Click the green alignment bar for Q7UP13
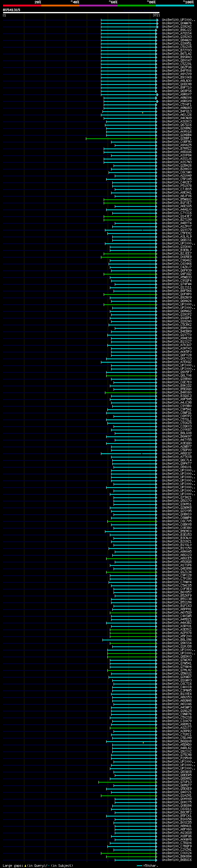The image size is (197, 868). (x=128, y=782)
